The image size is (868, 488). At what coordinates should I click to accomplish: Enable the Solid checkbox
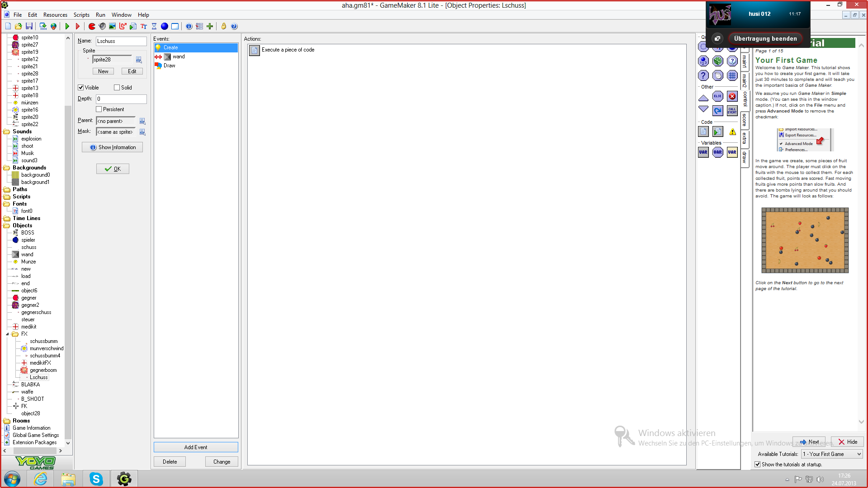(x=117, y=88)
